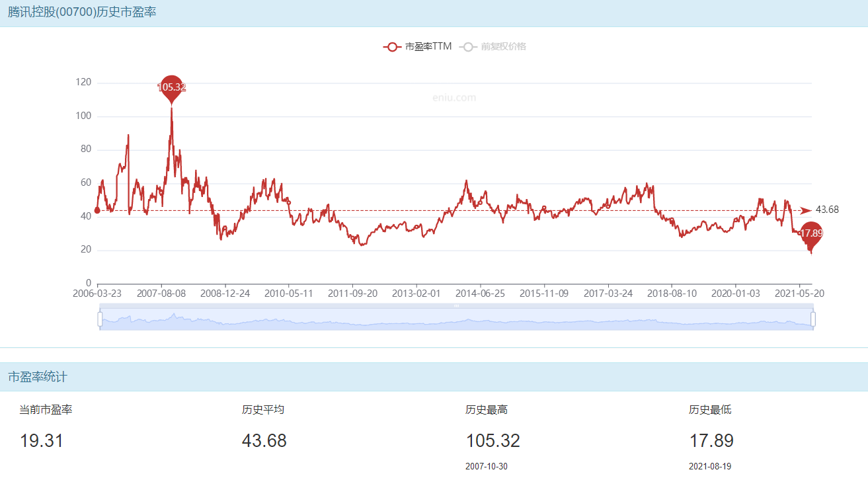Screen dimensions: 868x482
Task: Click the x-axis label 2014-06-25
Action: tap(480, 293)
